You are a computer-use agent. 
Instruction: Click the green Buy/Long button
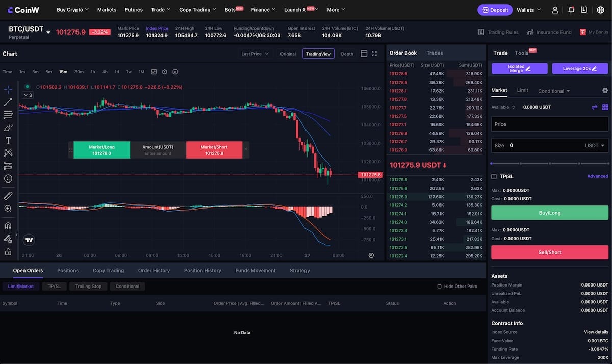(549, 213)
